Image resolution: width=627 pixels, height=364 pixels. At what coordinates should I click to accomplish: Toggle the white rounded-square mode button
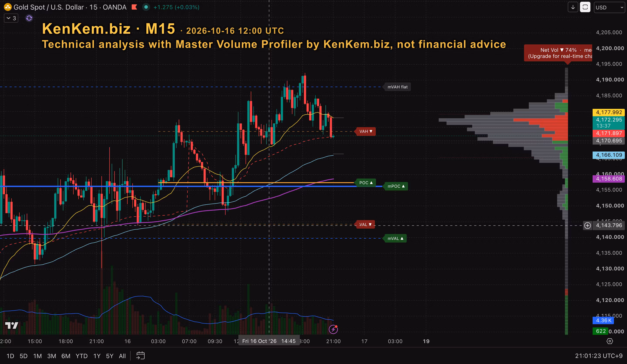[x=585, y=7]
